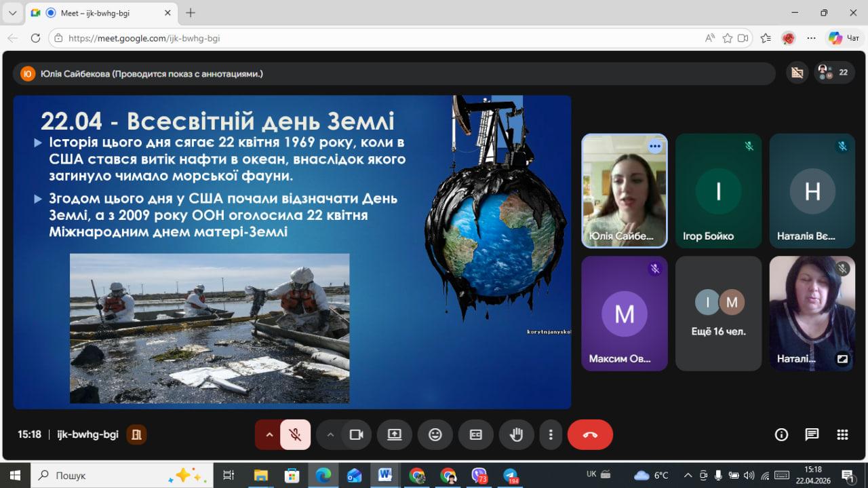Start presenting your screen

tap(395, 434)
